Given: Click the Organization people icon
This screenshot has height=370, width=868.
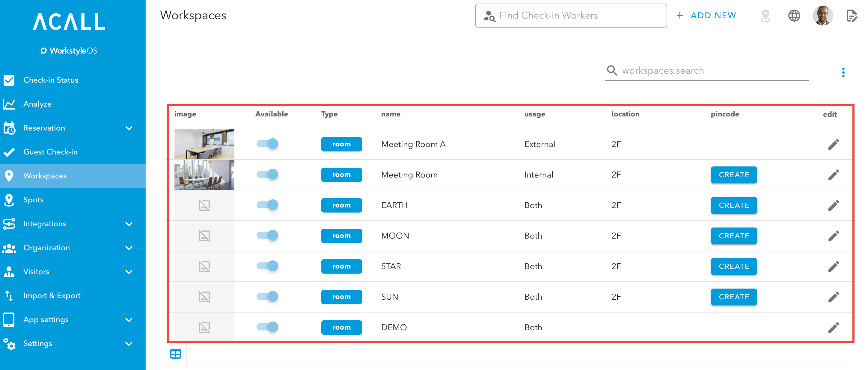Looking at the screenshot, I should [9, 248].
